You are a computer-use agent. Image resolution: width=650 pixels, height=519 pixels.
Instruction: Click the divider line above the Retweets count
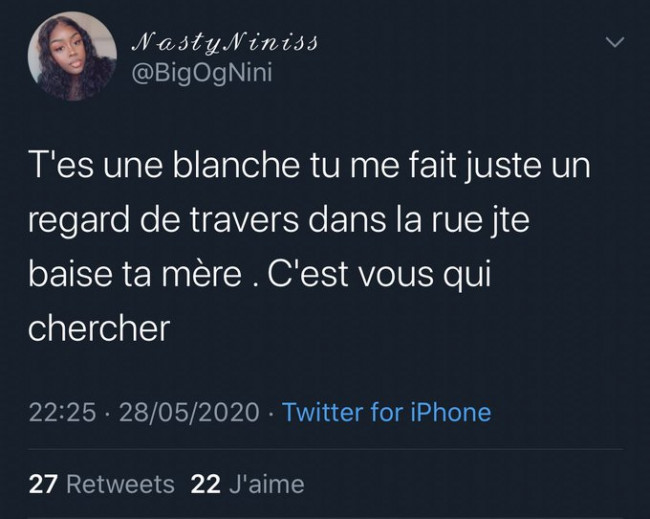click(x=326, y=449)
